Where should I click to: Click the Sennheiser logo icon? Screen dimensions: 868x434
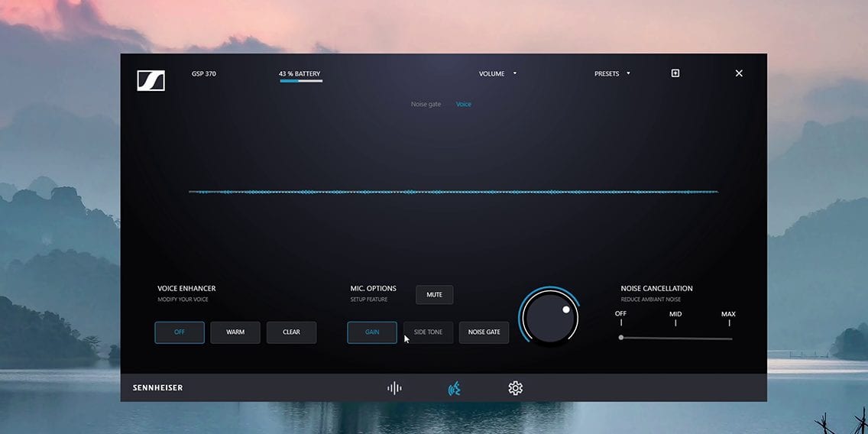(x=151, y=80)
